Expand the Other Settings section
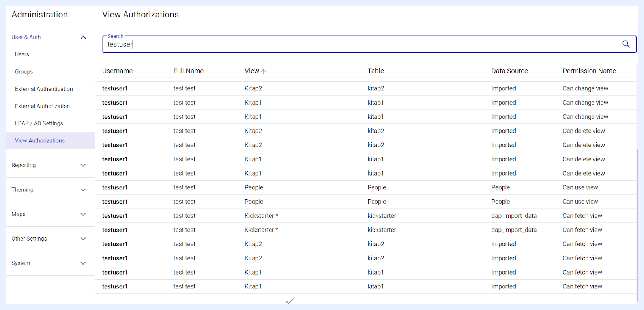The image size is (644, 310). point(83,239)
